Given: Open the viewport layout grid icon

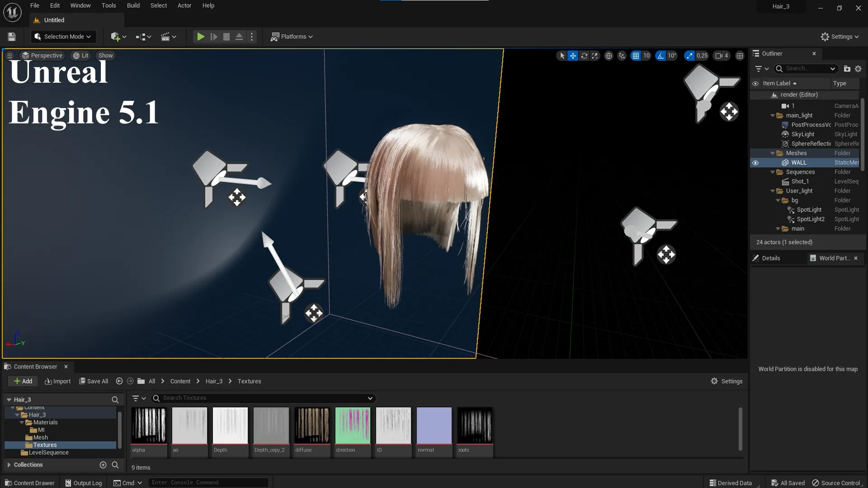Looking at the screenshot, I should (740, 55).
